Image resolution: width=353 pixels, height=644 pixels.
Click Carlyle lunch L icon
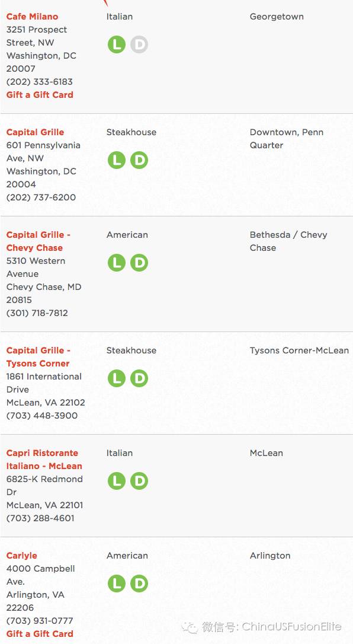tap(117, 584)
